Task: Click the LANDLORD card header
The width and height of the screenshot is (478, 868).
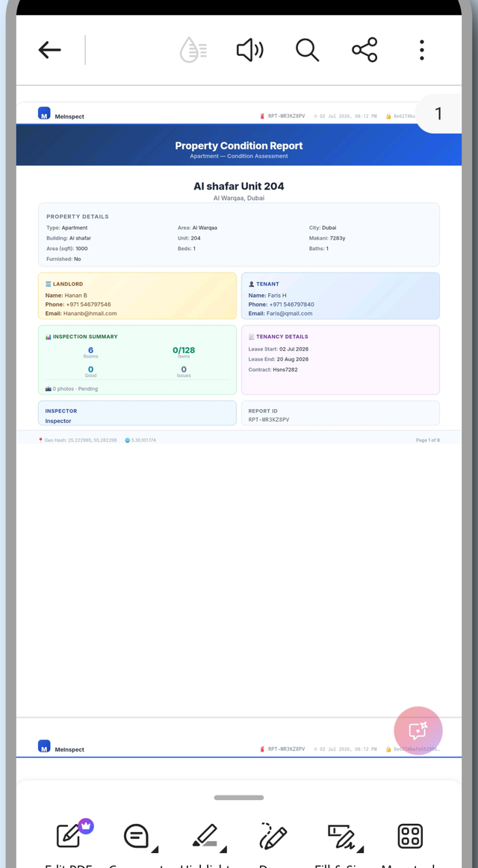Action: (64, 284)
